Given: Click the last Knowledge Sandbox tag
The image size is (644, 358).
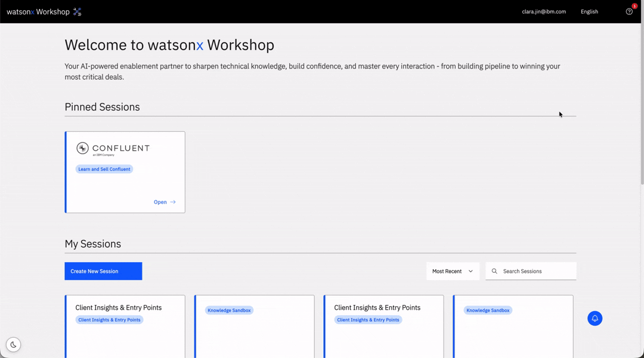Looking at the screenshot, I should point(488,310).
